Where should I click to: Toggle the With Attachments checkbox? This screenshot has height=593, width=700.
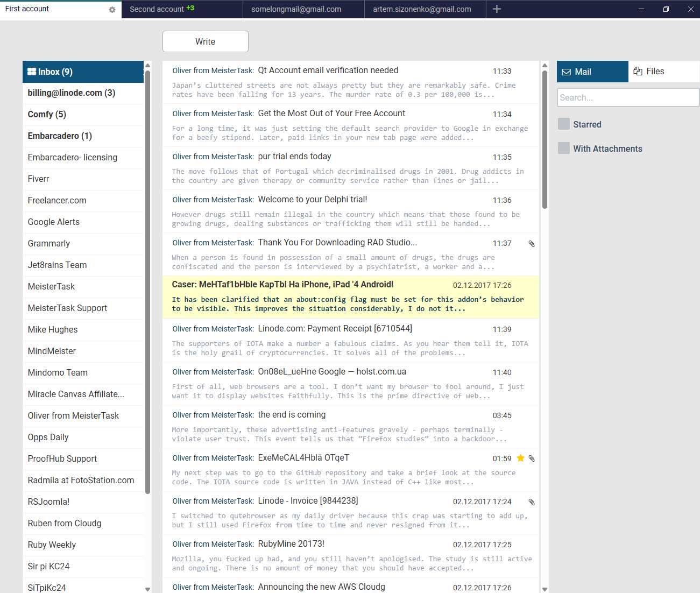(x=564, y=149)
